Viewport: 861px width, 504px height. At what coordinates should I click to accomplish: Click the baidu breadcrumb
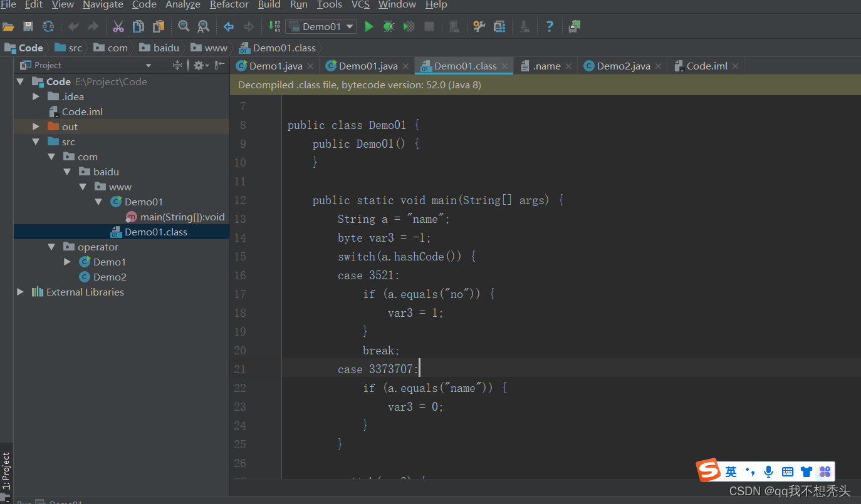159,48
